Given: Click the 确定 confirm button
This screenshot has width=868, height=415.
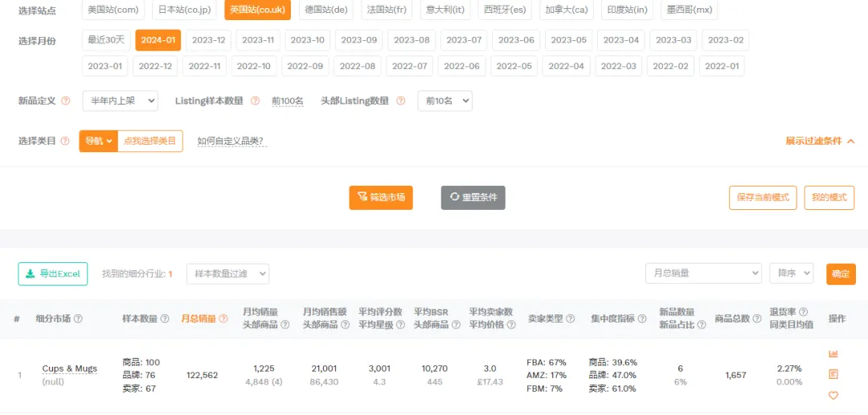Looking at the screenshot, I should pyautogui.click(x=841, y=273).
